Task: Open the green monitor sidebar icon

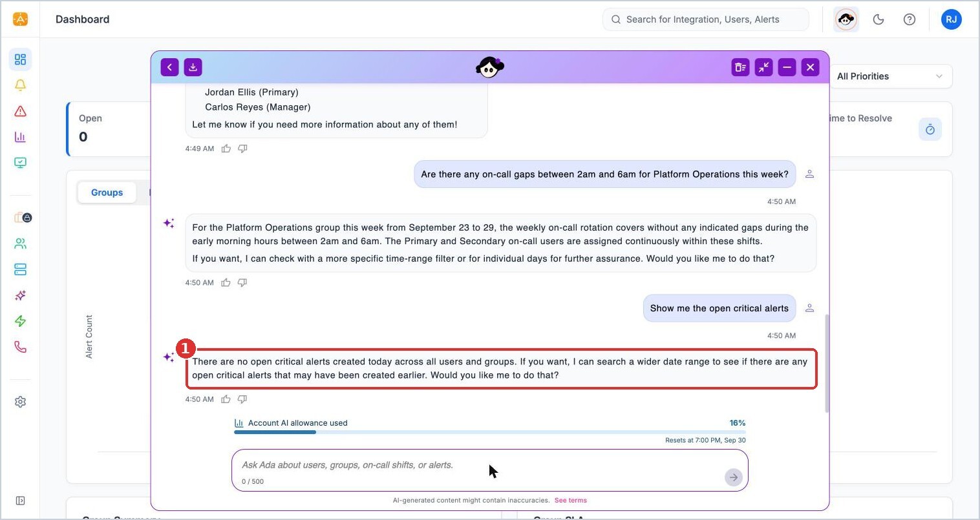Action: coord(20,163)
